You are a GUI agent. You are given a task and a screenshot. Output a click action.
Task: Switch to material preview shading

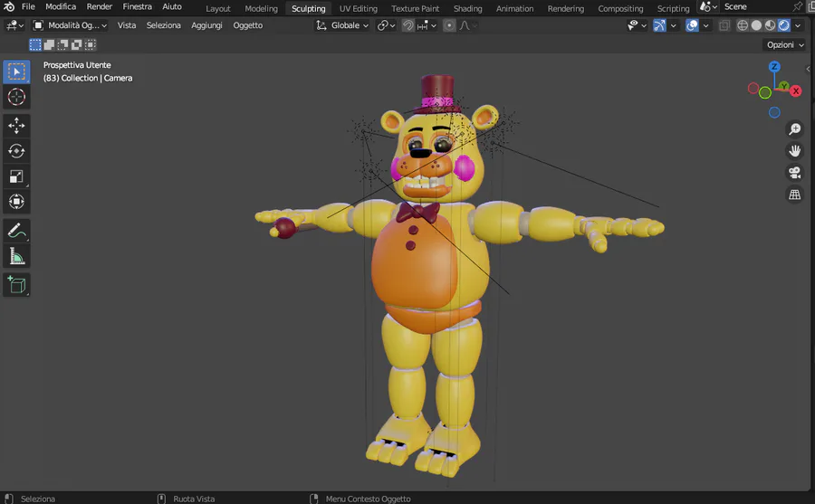(771, 25)
